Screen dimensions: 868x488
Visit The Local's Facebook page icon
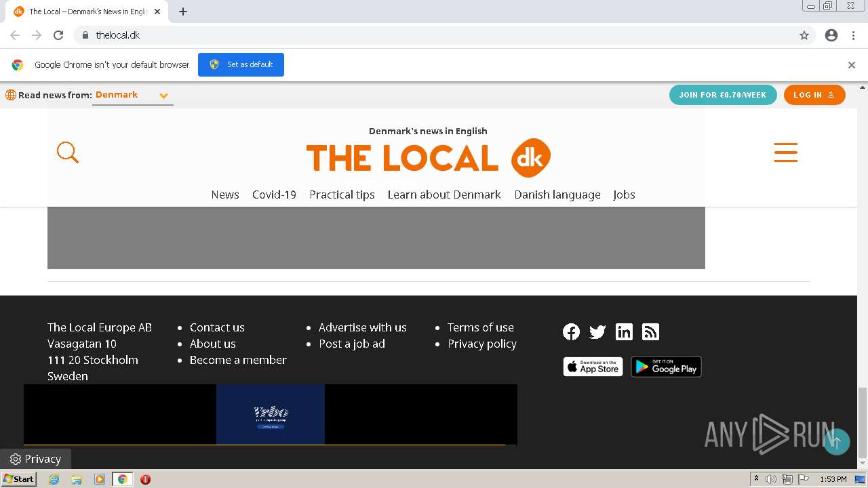coord(572,331)
